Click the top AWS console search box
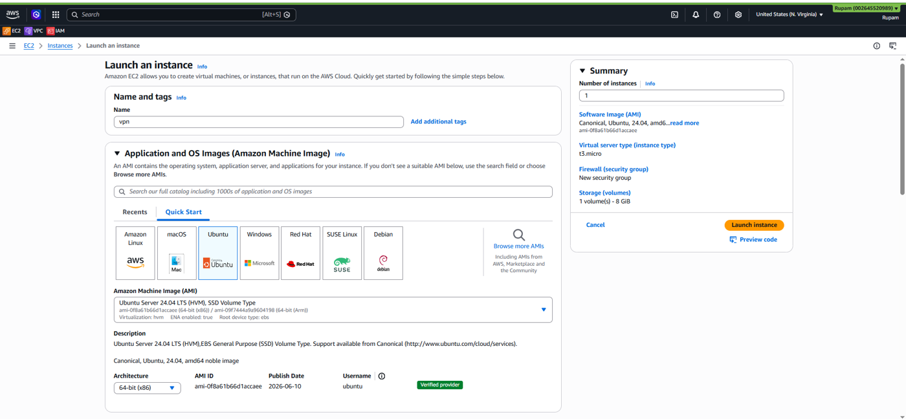The width and height of the screenshot is (906, 419). [181, 14]
